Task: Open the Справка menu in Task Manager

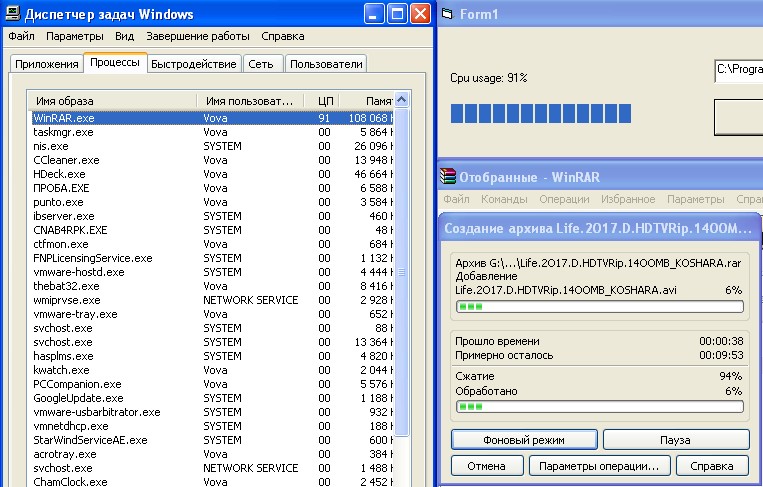Action: click(283, 36)
